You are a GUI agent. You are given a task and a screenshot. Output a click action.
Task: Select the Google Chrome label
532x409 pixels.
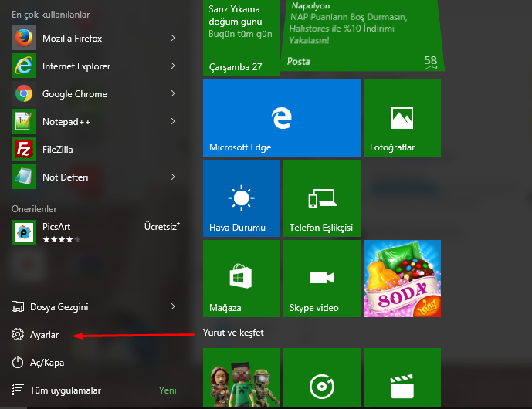tap(75, 94)
